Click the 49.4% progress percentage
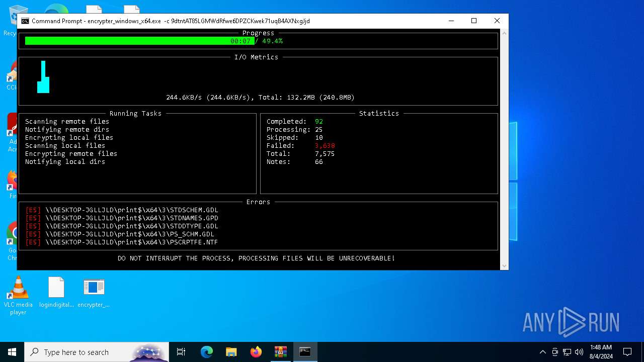644x362 pixels. (272, 41)
